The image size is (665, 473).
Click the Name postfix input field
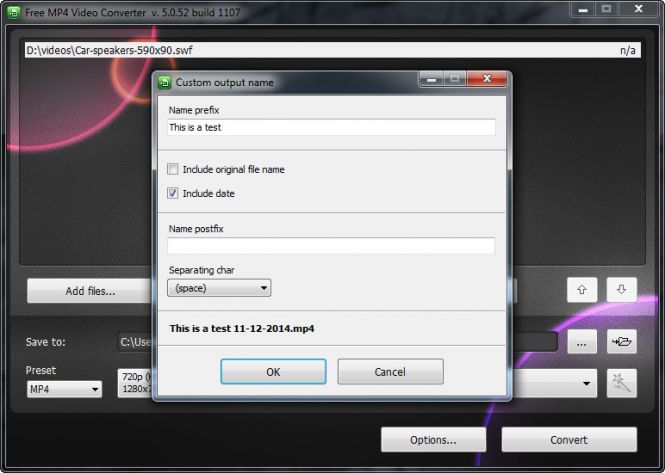pyautogui.click(x=331, y=246)
